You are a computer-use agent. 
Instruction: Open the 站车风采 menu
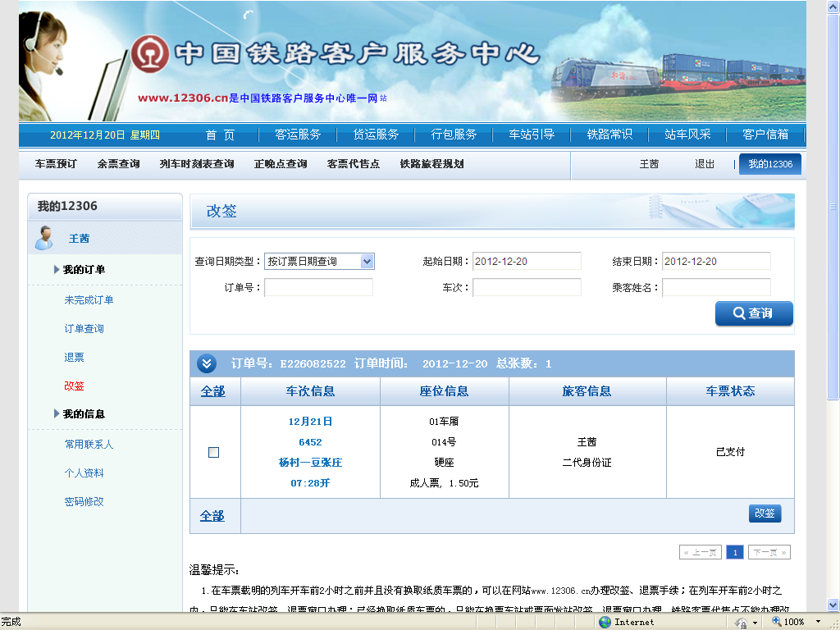point(687,135)
